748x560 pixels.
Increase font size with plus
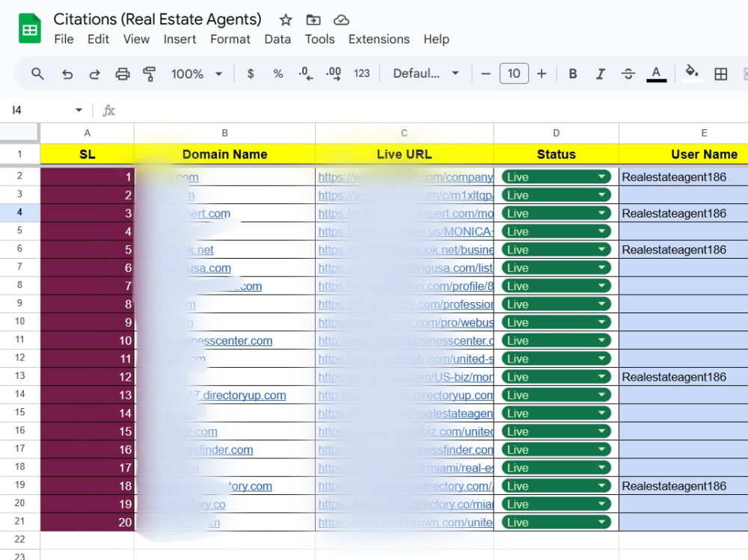click(x=542, y=74)
